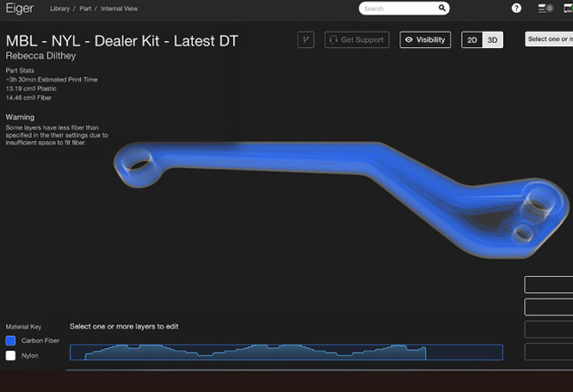Open the print queue icon

point(545,9)
